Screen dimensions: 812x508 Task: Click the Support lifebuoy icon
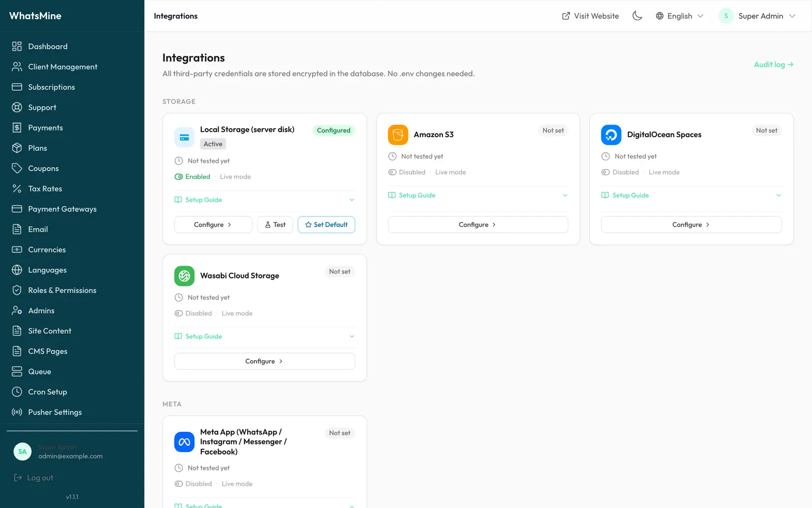click(17, 107)
